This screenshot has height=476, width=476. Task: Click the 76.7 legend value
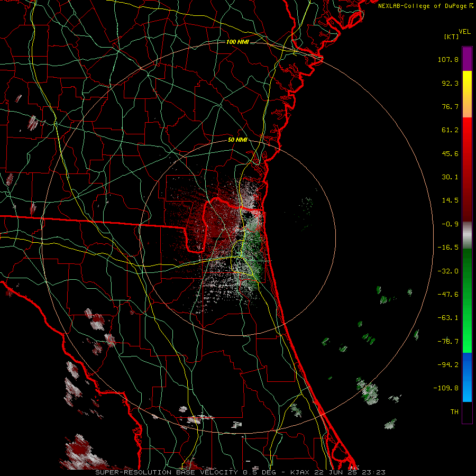click(450, 106)
